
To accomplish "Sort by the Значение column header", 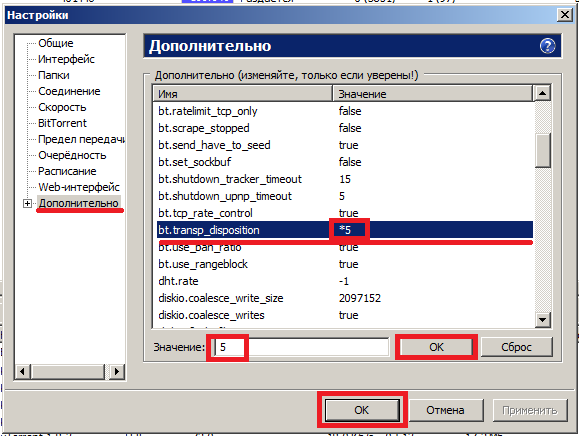I will coord(433,94).
